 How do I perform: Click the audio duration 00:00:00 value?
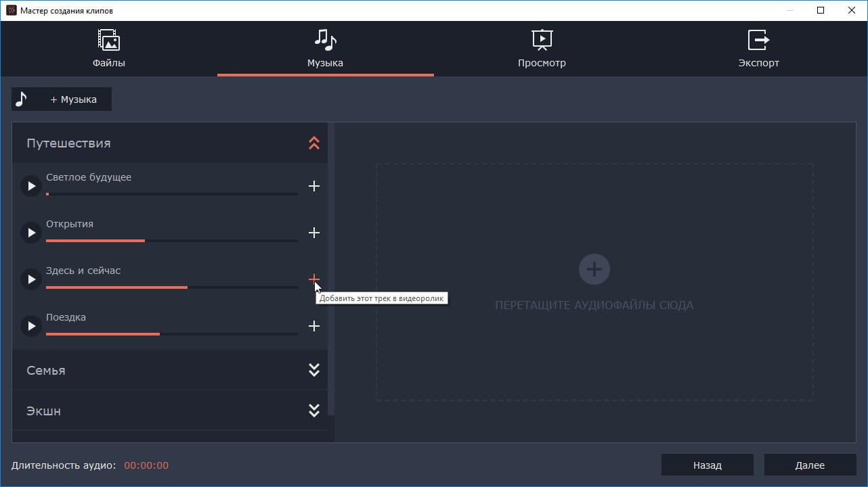[146, 465]
